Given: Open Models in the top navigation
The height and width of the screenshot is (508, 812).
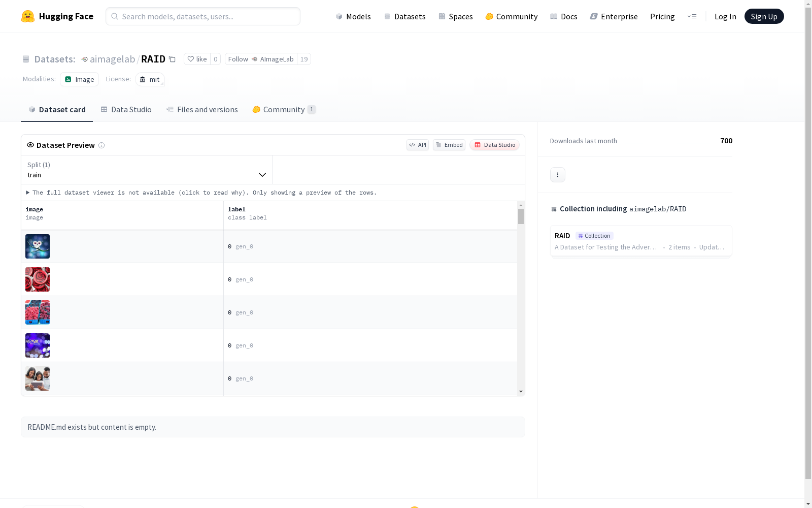Looking at the screenshot, I should [x=353, y=16].
